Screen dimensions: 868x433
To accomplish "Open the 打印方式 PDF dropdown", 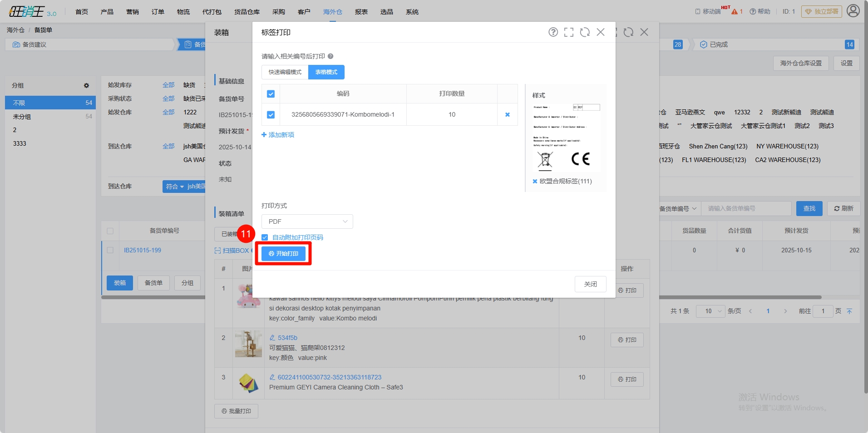I will point(307,221).
